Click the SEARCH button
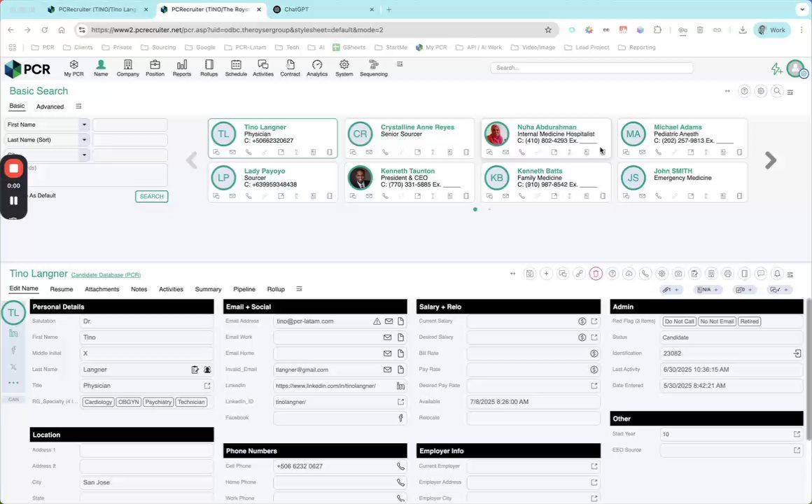 coord(152,196)
